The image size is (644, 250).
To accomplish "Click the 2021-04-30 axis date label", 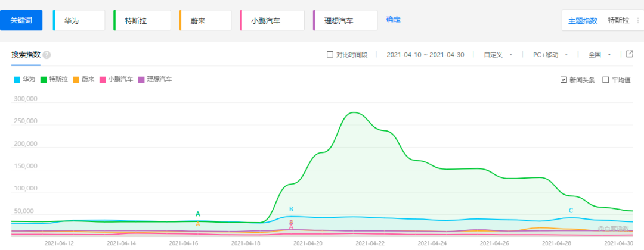I will [x=618, y=243].
